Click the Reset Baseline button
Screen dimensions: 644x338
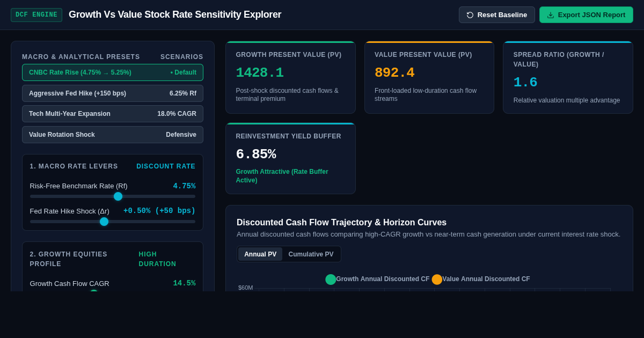(497, 15)
